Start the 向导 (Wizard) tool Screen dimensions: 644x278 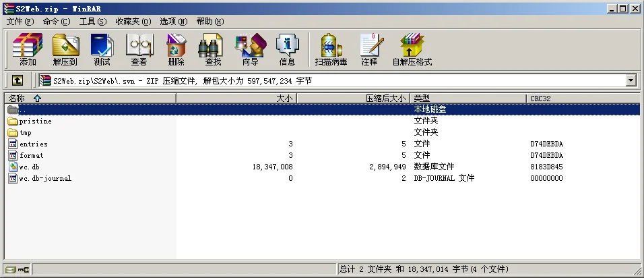(250, 49)
